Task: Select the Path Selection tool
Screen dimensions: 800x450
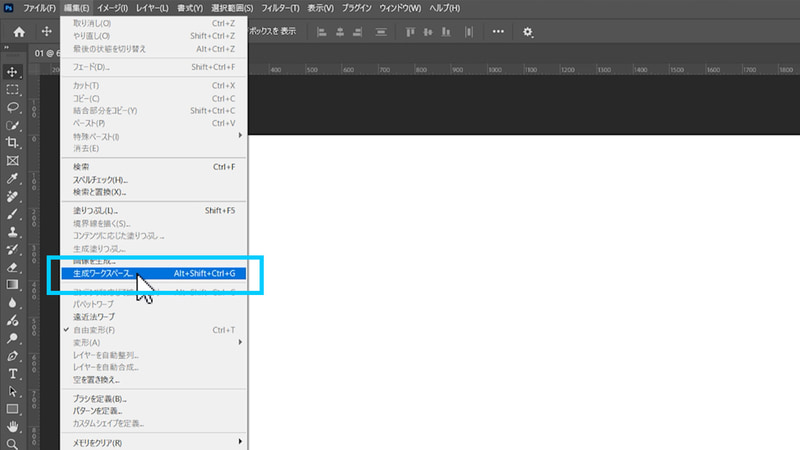Action: (x=12, y=391)
